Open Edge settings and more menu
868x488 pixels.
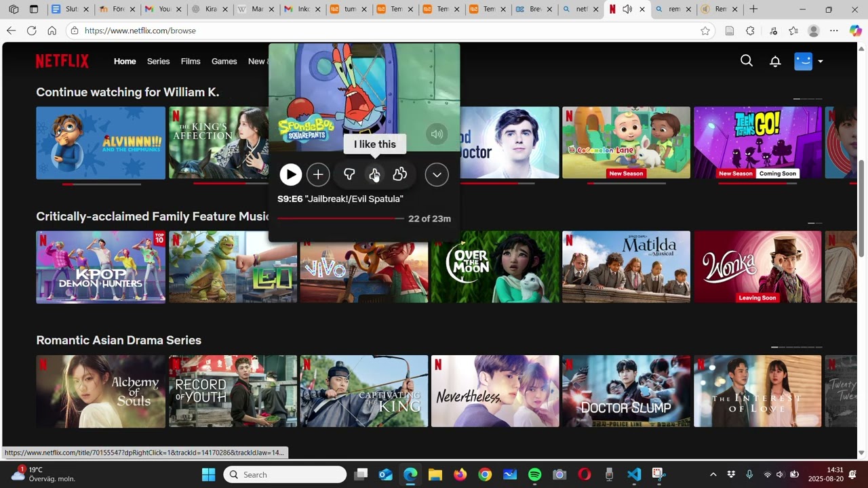pos(834,30)
